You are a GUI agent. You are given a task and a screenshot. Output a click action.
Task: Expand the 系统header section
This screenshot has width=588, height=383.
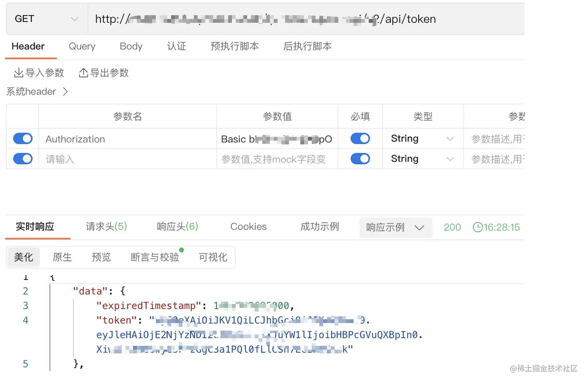point(37,92)
